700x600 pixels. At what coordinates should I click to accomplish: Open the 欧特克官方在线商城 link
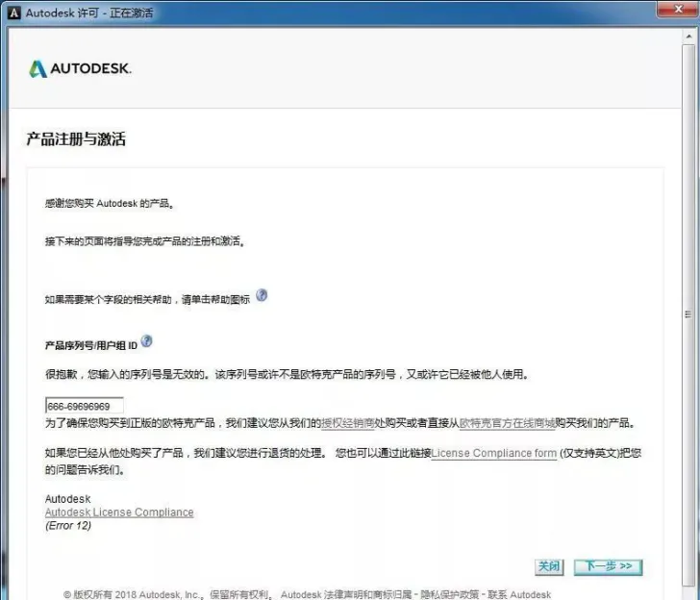tap(507, 423)
